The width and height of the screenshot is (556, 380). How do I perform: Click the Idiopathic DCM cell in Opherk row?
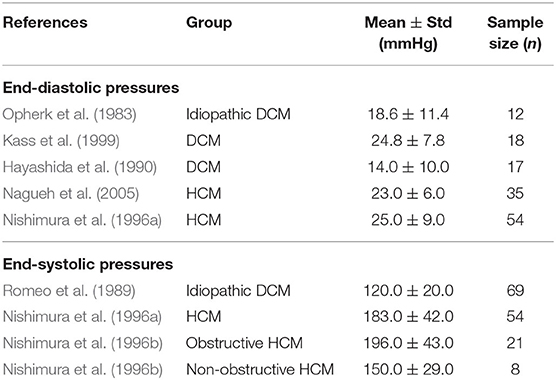click(x=238, y=114)
